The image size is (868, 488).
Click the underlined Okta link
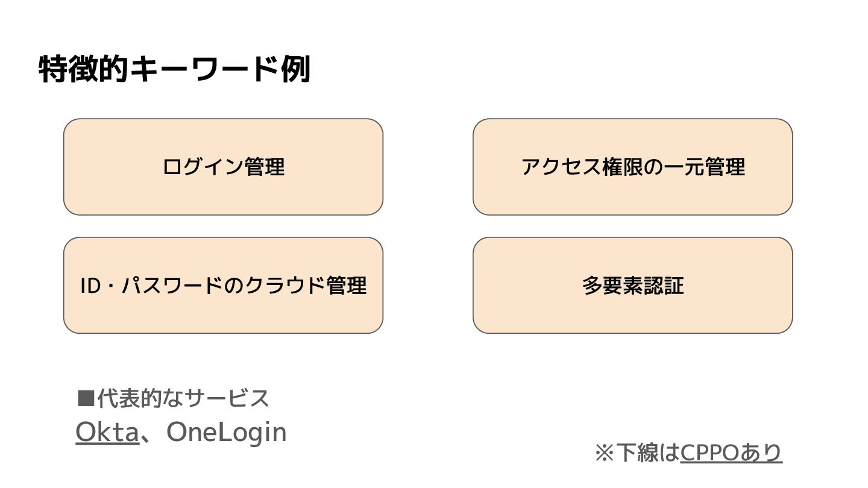click(107, 433)
